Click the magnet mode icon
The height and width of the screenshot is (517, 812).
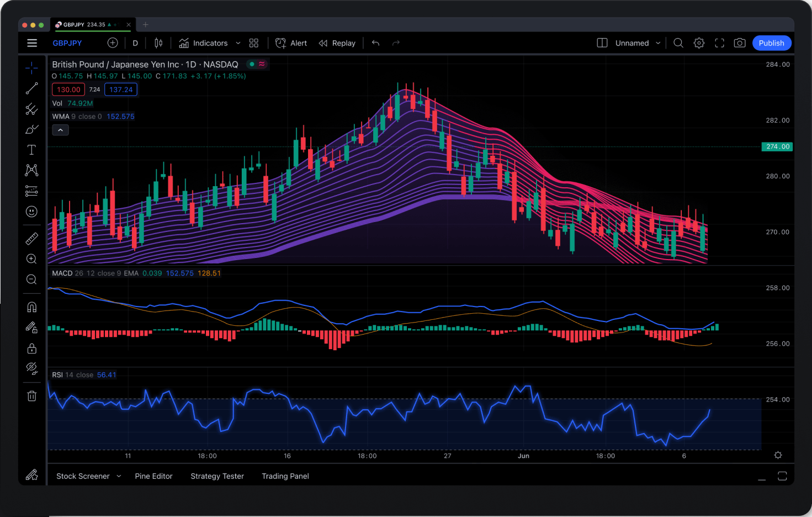pos(31,307)
